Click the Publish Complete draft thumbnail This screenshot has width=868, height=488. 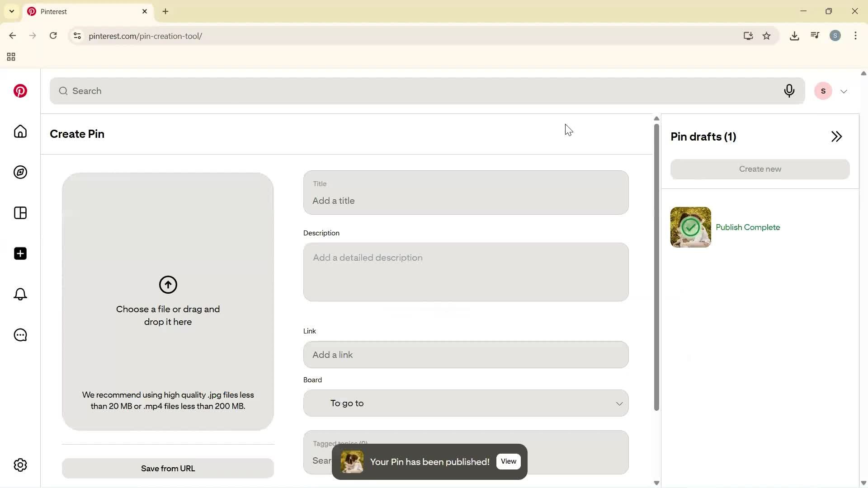tap(691, 227)
